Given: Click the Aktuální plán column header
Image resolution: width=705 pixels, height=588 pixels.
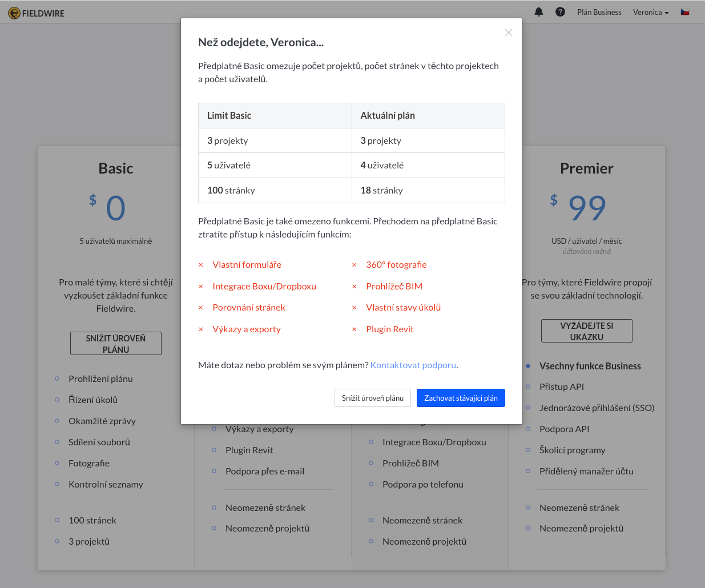Looking at the screenshot, I should tap(428, 115).
